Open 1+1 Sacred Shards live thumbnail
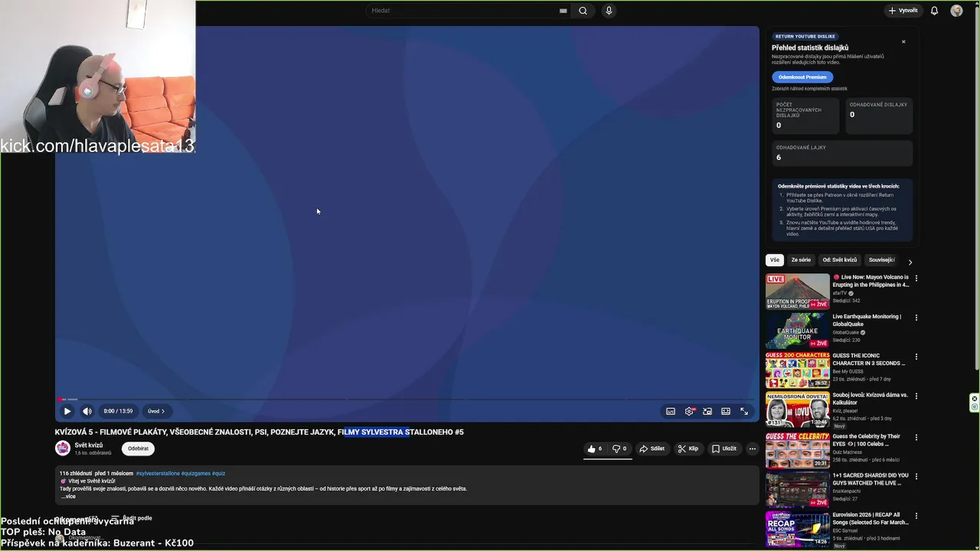 797,489
